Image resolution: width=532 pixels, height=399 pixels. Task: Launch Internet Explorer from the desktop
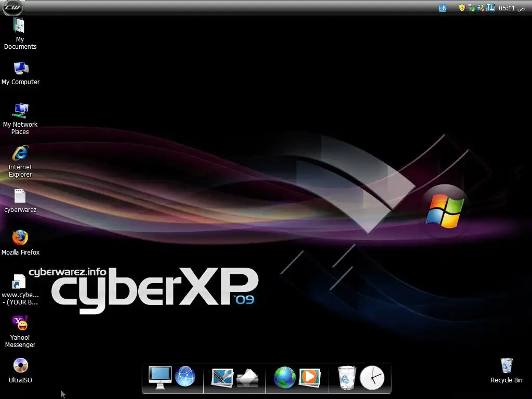20,162
